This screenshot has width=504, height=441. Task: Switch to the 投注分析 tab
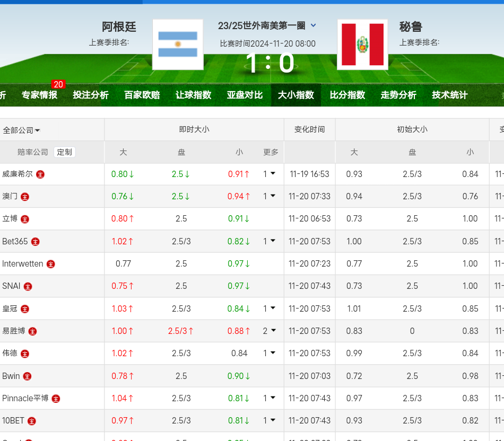(91, 95)
